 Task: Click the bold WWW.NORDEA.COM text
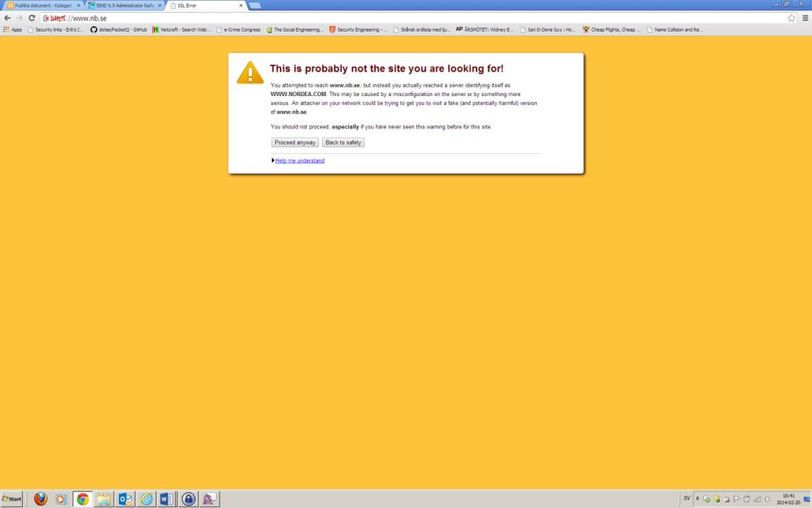pyautogui.click(x=298, y=94)
